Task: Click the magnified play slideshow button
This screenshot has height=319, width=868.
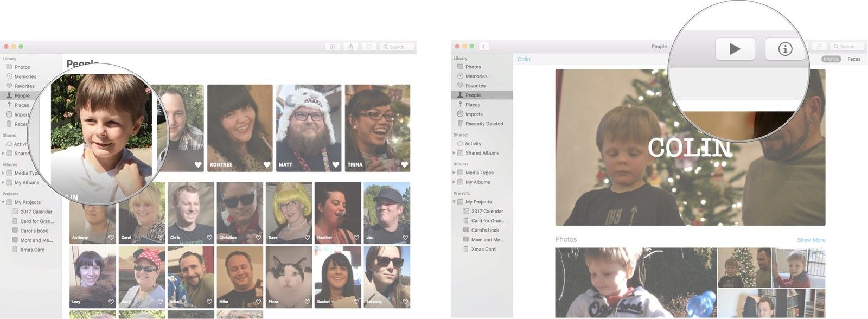Action: pyautogui.click(x=735, y=49)
